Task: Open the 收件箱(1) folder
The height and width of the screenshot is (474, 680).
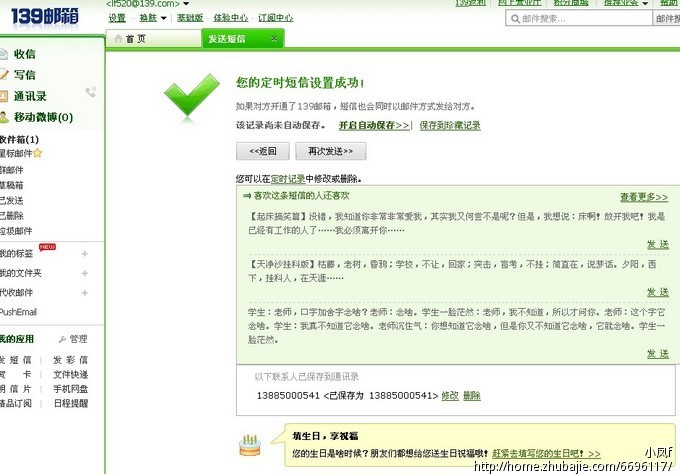Action: pos(19,139)
